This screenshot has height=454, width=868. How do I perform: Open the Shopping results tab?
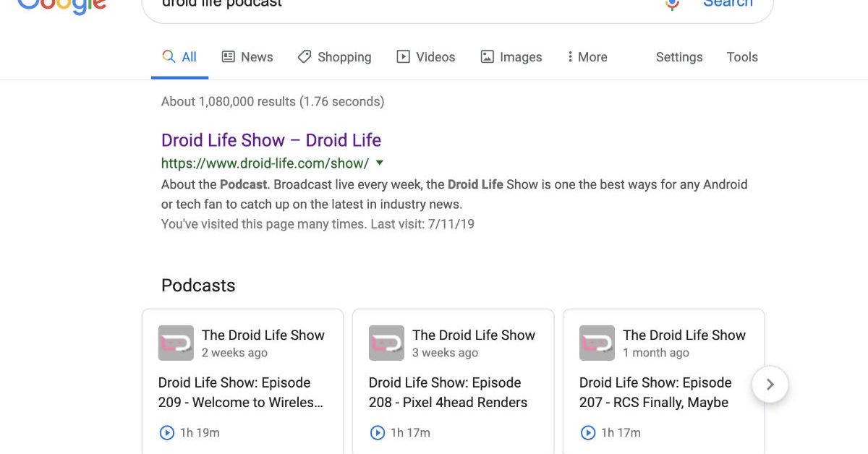click(x=335, y=57)
